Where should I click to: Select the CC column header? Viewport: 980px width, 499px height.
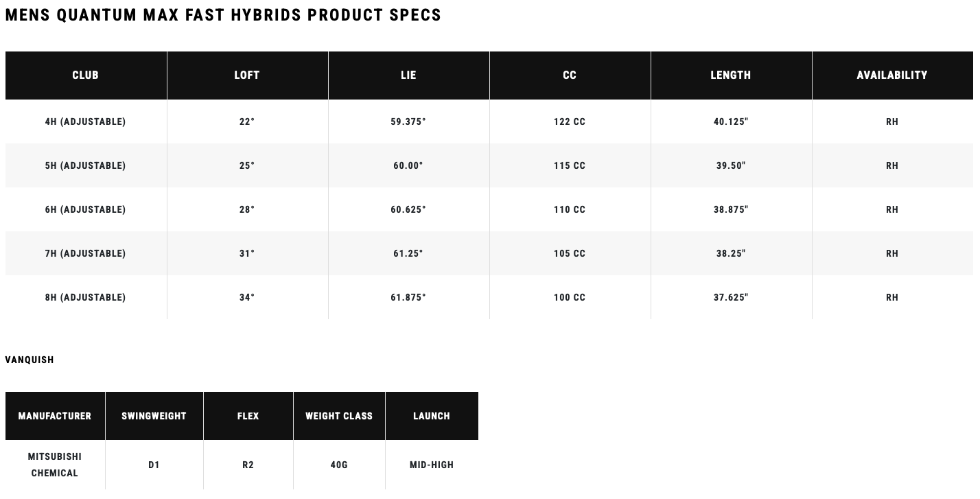pyautogui.click(x=570, y=76)
